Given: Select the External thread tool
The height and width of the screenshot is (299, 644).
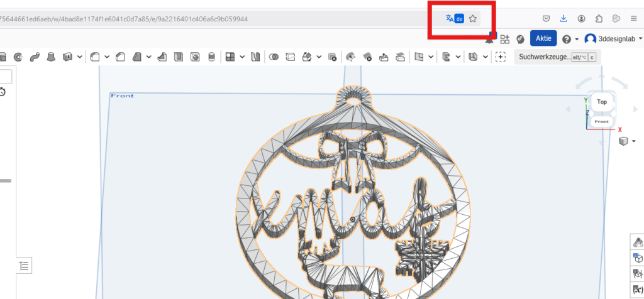Looking at the screenshot, I should pyautogui.click(x=211, y=57).
